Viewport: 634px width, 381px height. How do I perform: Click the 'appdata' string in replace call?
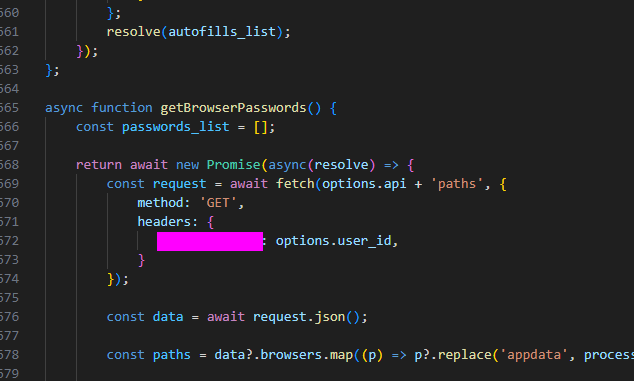point(534,355)
